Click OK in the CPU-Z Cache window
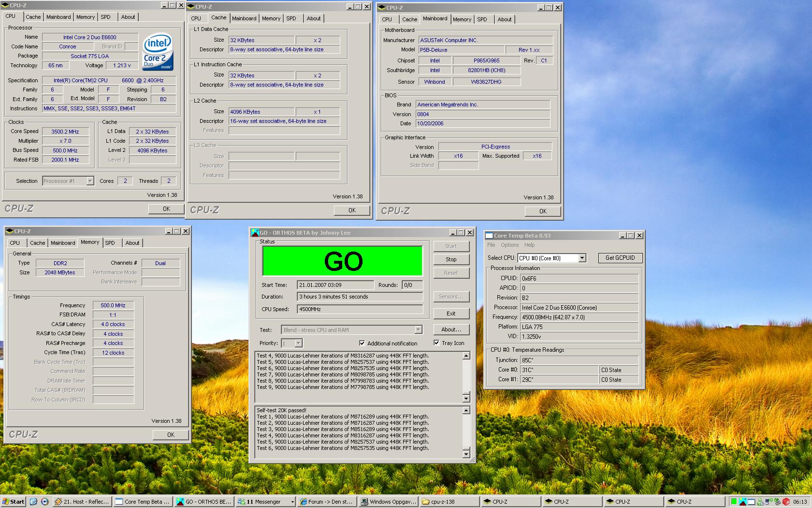This screenshot has height=508, width=812. pos(352,210)
